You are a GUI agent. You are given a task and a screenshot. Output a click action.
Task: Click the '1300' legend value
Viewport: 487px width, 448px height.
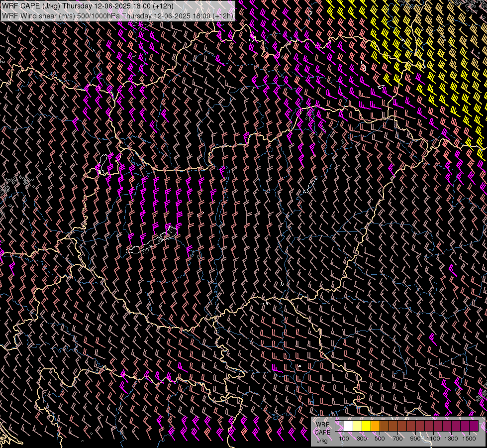click(x=451, y=439)
